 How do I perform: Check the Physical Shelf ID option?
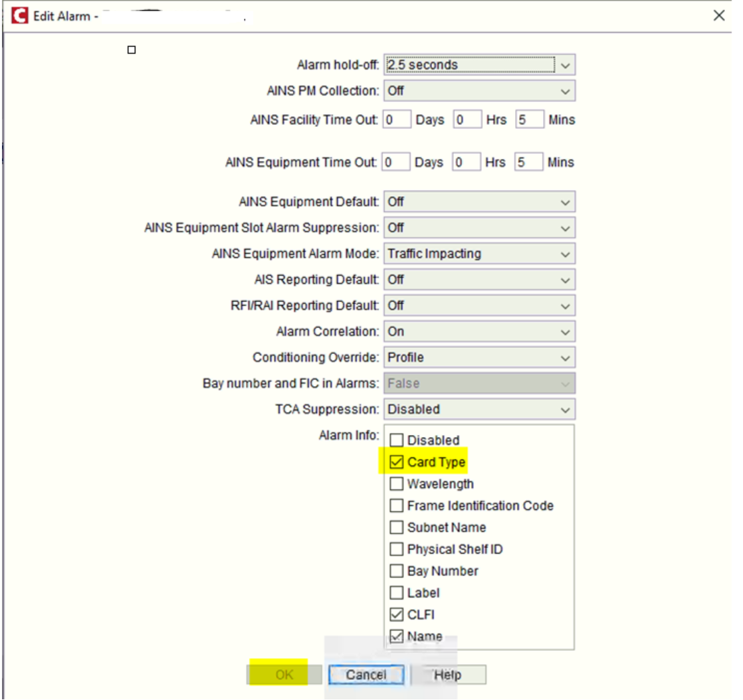397,549
